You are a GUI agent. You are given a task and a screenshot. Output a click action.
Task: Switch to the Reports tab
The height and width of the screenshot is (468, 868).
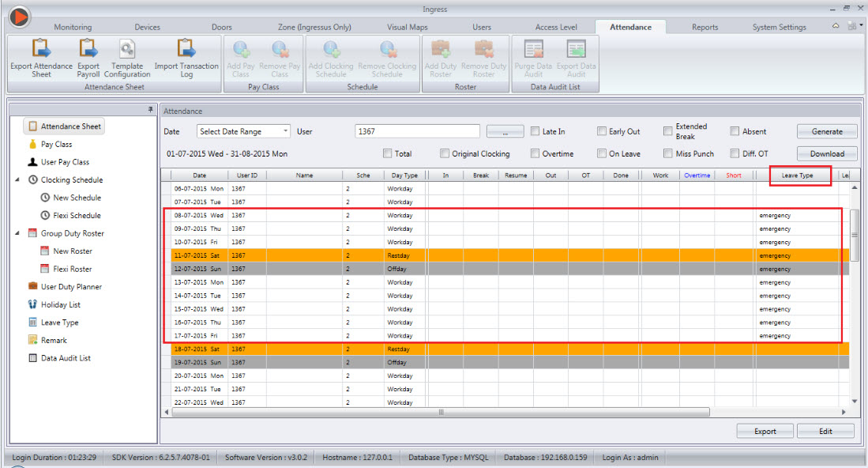point(704,26)
